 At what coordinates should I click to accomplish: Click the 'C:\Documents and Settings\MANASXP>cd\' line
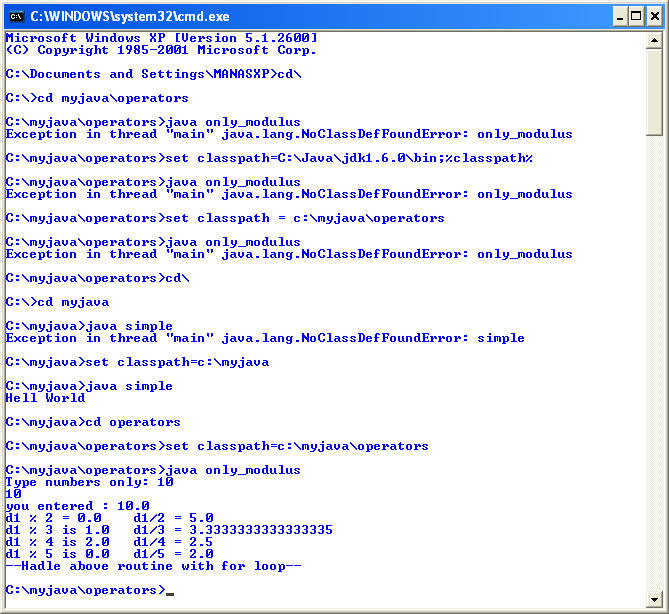coord(154,74)
